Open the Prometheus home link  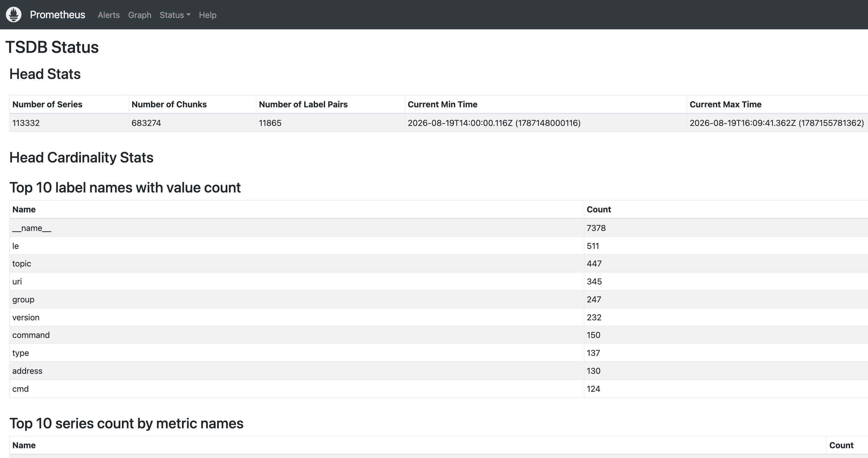point(57,15)
